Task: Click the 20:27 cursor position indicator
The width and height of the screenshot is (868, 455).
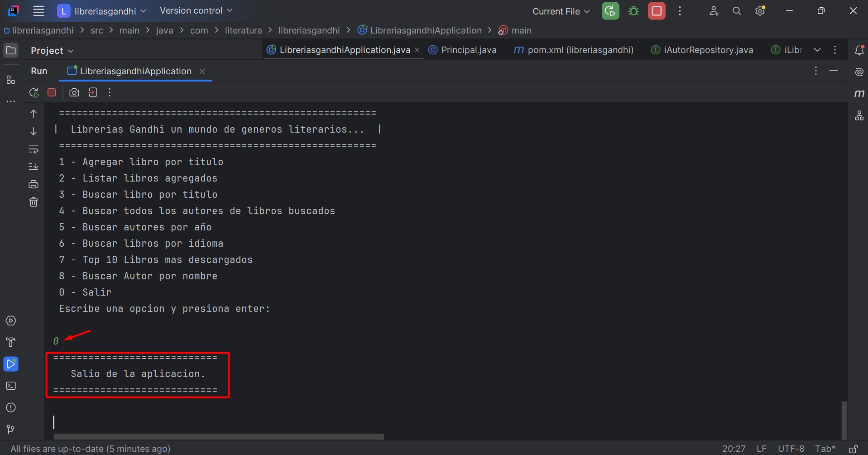Action: (734, 449)
